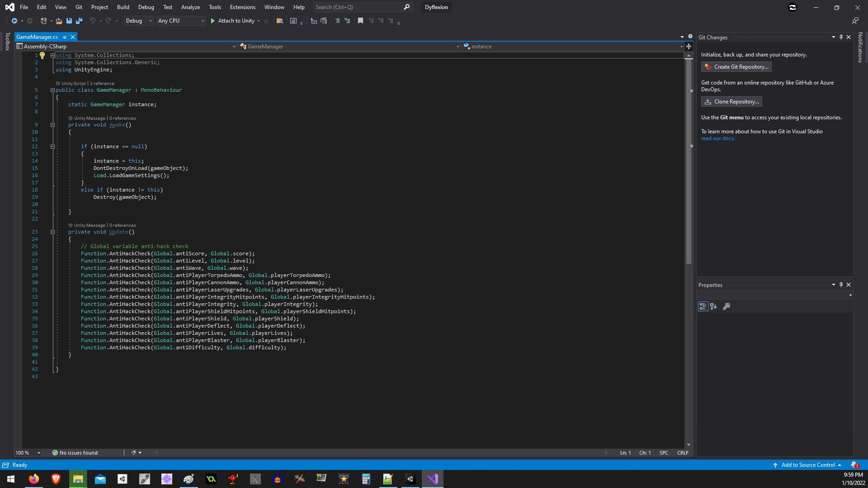Click the Windows Start button
868x488 pixels.
point(11,479)
